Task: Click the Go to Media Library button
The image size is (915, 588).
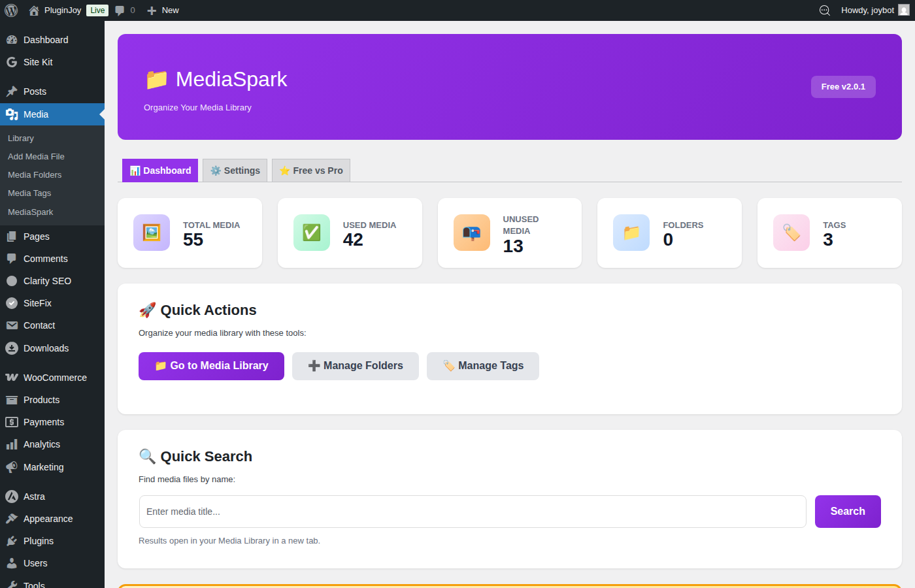Action: pos(210,366)
